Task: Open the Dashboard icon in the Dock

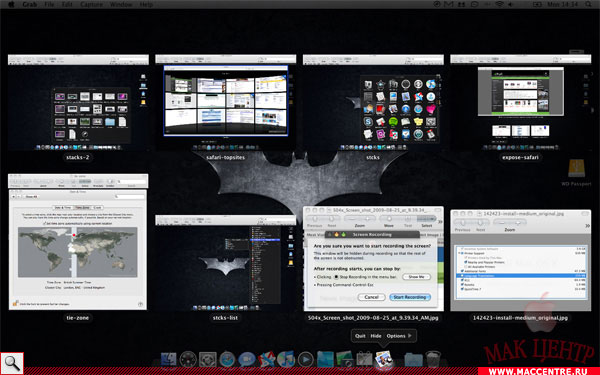Action: (x=188, y=360)
